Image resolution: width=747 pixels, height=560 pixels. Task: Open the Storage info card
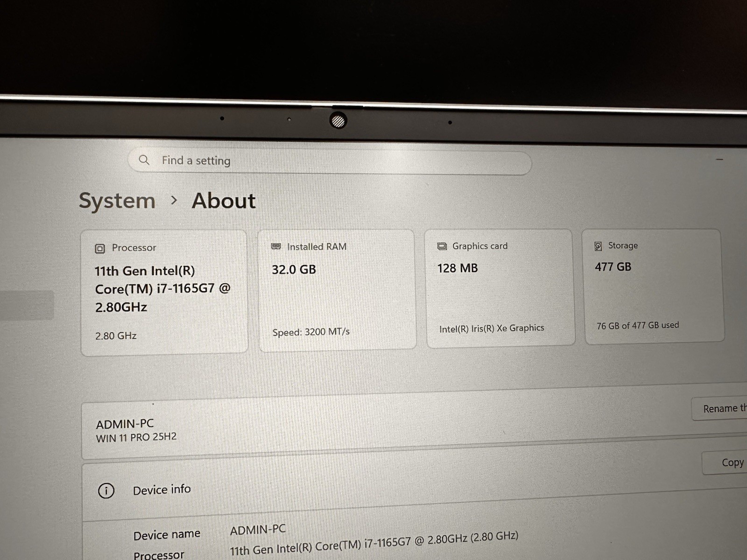pyautogui.click(x=653, y=286)
